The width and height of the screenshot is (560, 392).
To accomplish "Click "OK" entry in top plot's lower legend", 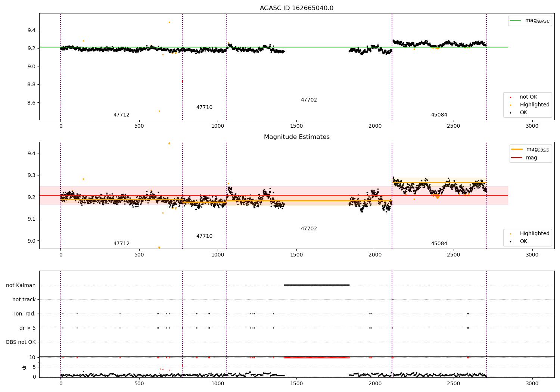I will 519,113.
